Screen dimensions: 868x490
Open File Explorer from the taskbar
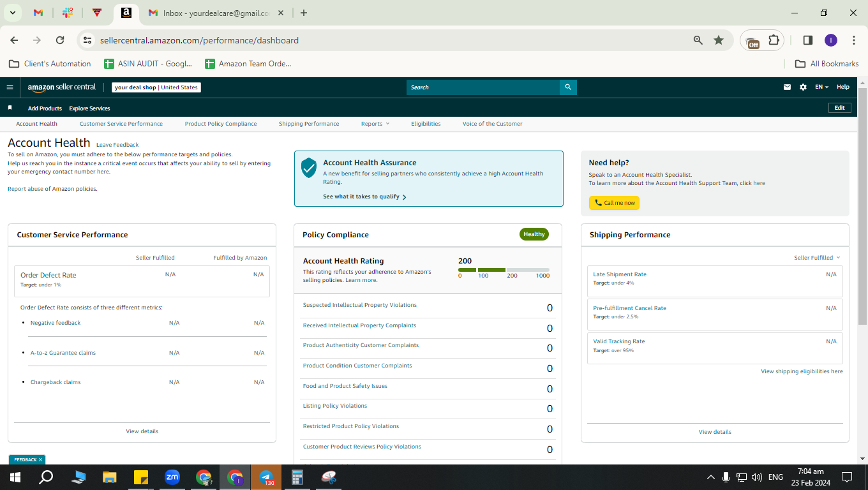coord(110,477)
